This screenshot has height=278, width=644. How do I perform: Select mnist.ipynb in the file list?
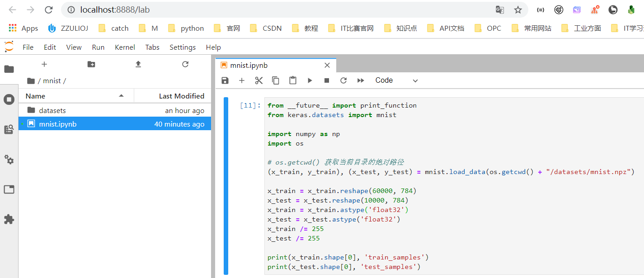[115, 124]
